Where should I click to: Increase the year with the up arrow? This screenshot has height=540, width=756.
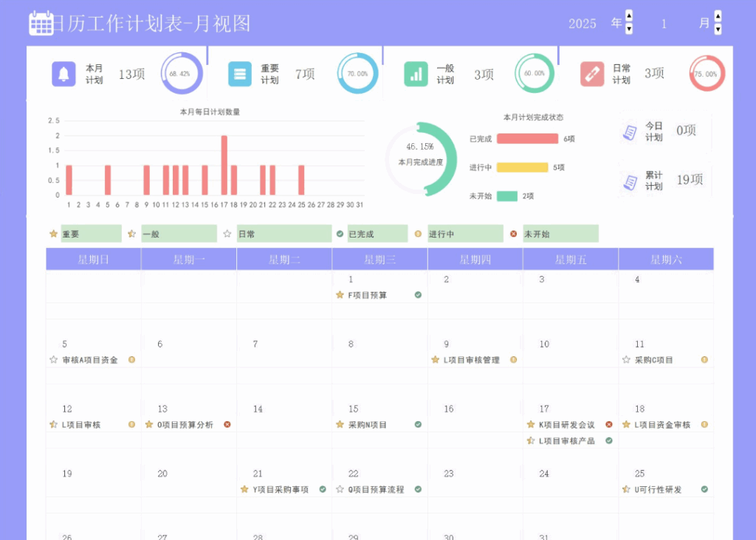[x=629, y=16]
